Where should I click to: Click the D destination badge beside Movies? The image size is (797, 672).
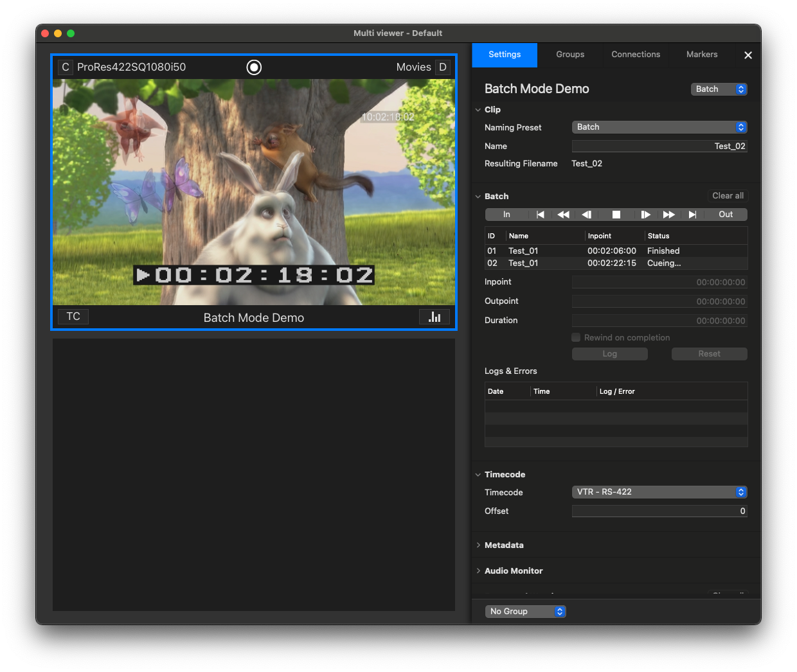point(443,67)
